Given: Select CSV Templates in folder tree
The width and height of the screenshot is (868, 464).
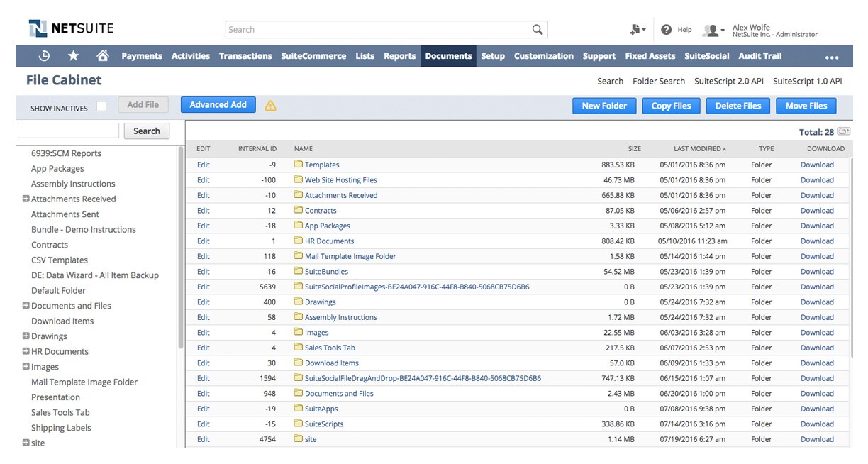Looking at the screenshot, I should [60, 260].
